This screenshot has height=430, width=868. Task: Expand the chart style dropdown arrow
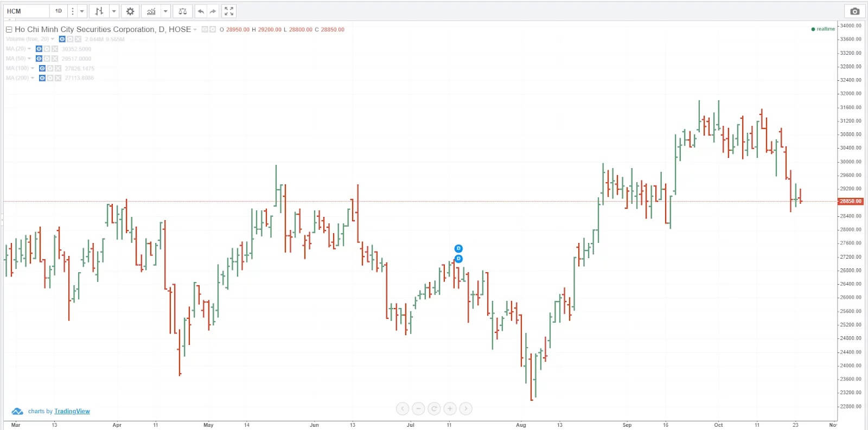(x=113, y=11)
